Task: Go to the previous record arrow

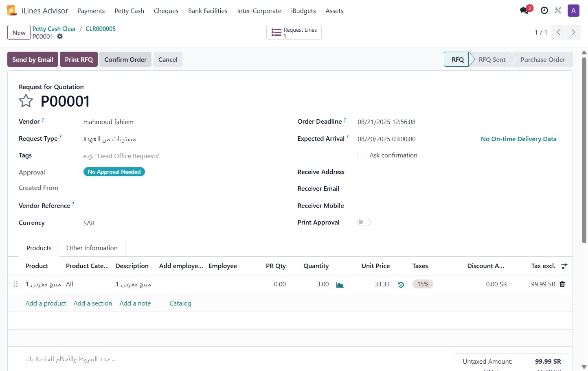Action: pos(558,33)
